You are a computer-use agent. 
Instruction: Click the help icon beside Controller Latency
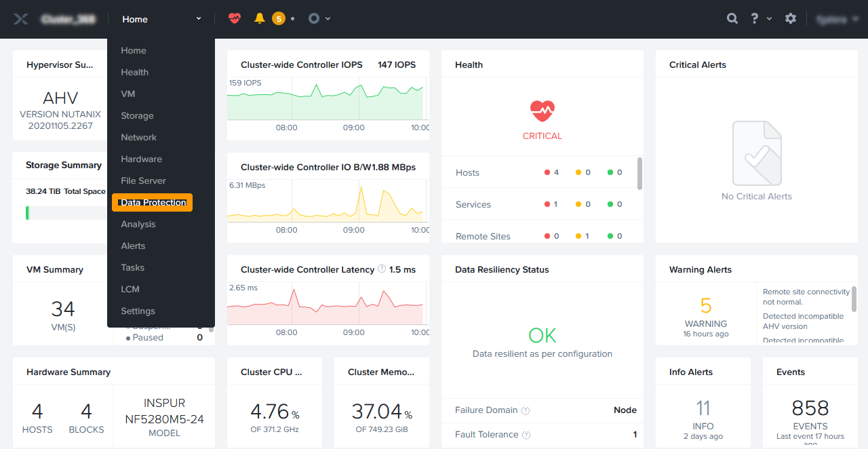coord(382,269)
